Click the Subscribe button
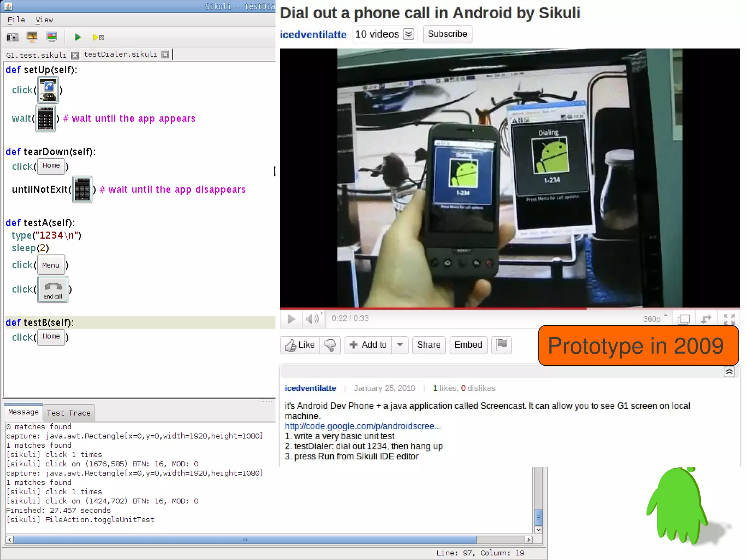This screenshot has width=747, height=560. 447,34
